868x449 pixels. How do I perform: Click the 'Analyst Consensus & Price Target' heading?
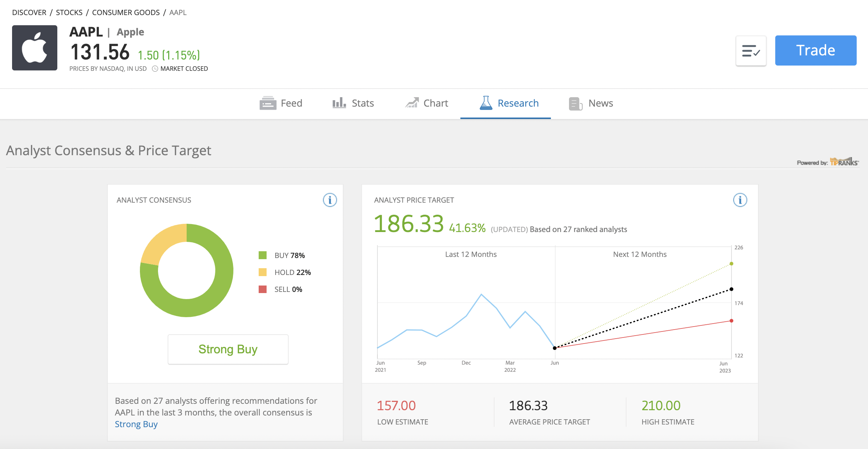(109, 151)
